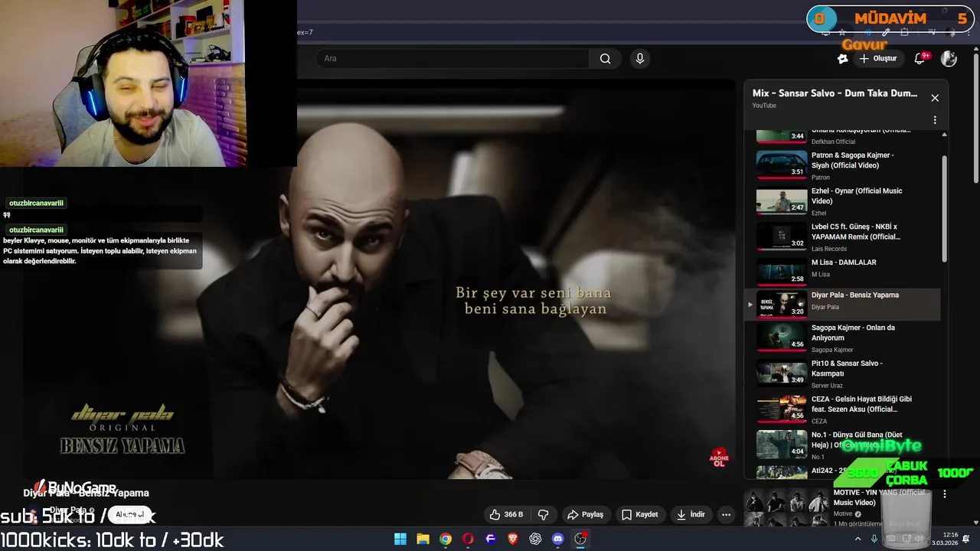Click the Lais Records channel text
Image resolution: width=980 pixels, height=551 pixels.
(829, 249)
